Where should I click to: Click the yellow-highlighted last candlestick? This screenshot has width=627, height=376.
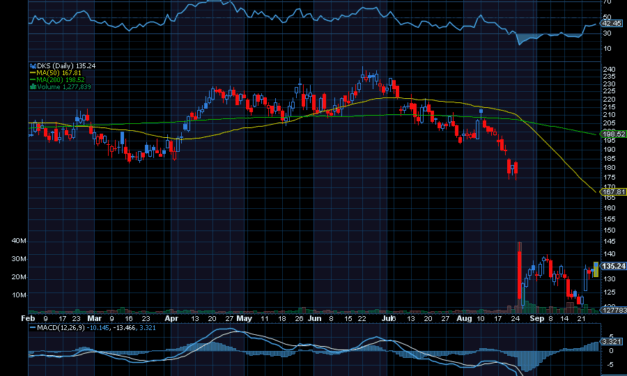coord(596,269)
